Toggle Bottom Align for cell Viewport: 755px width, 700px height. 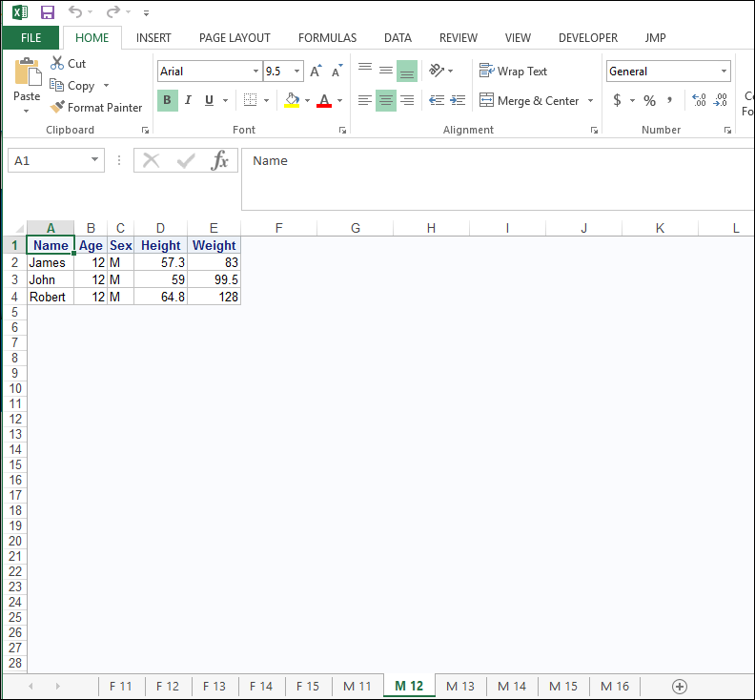click(407, 71)
